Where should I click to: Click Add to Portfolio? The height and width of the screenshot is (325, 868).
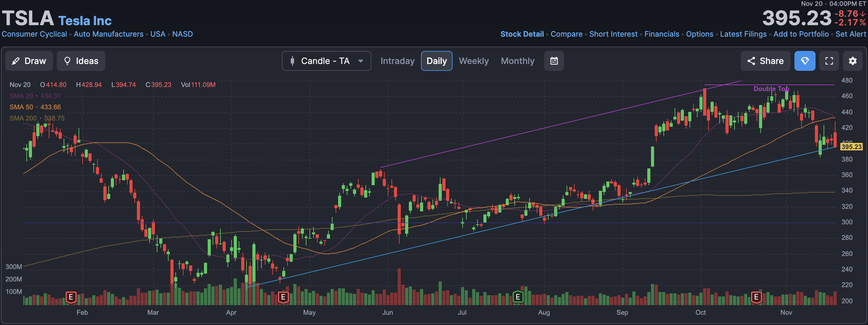[801, 34]
